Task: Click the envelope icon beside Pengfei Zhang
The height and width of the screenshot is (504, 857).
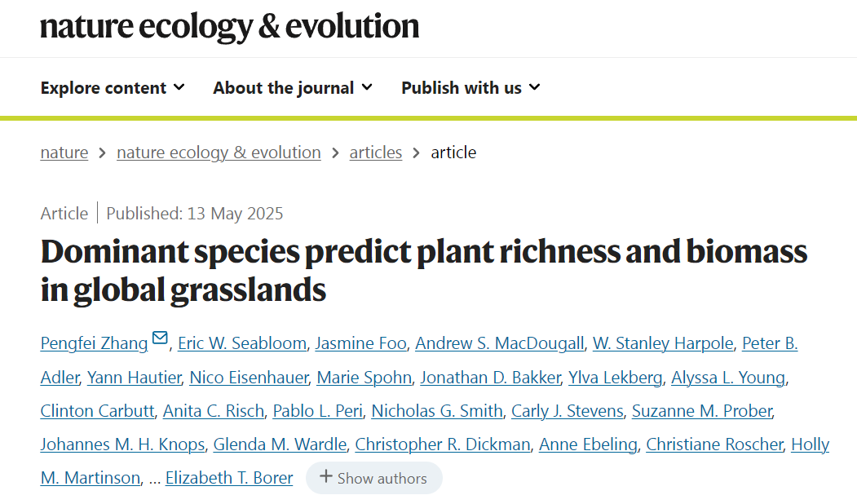Action: [160, 338]
